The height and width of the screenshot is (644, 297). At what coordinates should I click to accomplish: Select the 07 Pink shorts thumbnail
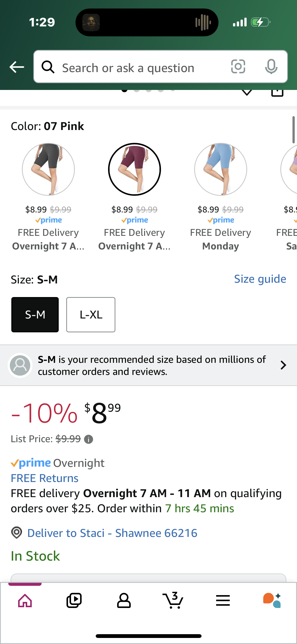(135, 169)
